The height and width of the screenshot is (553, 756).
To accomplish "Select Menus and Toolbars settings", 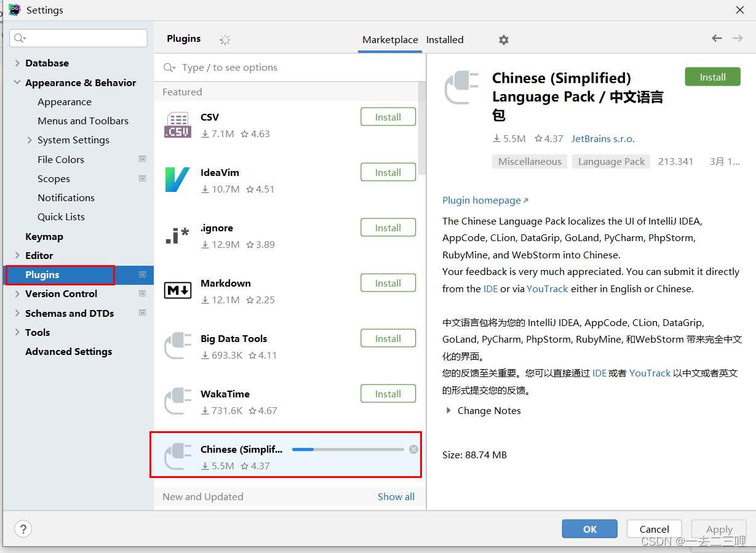I will pos(83,121).
